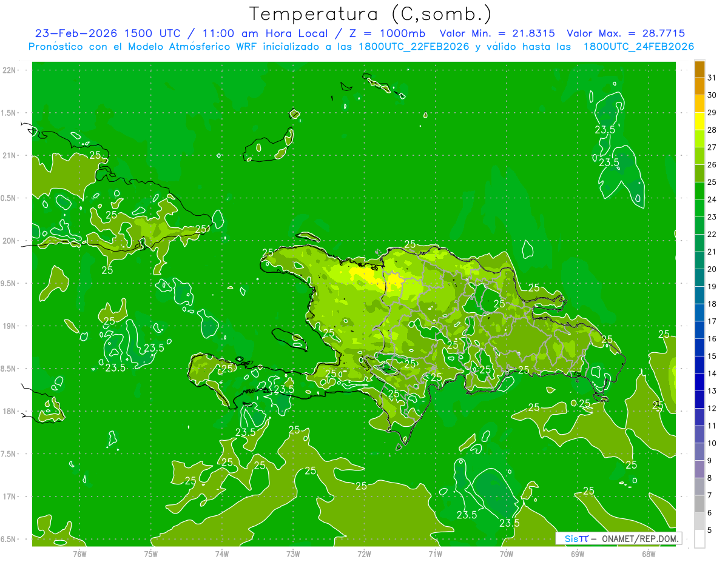
Task: Click the '19N' latitude axis label
Action: point(10,326)
